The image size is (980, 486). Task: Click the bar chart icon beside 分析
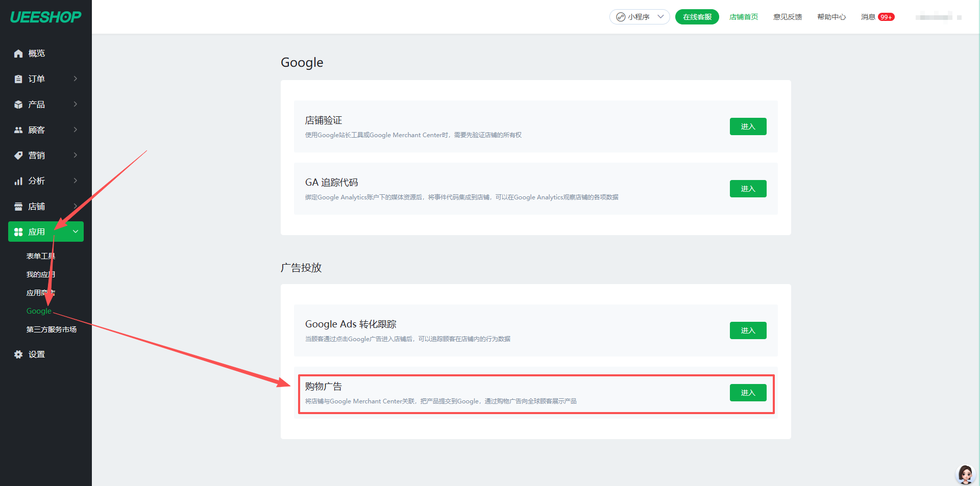[18, 181]
